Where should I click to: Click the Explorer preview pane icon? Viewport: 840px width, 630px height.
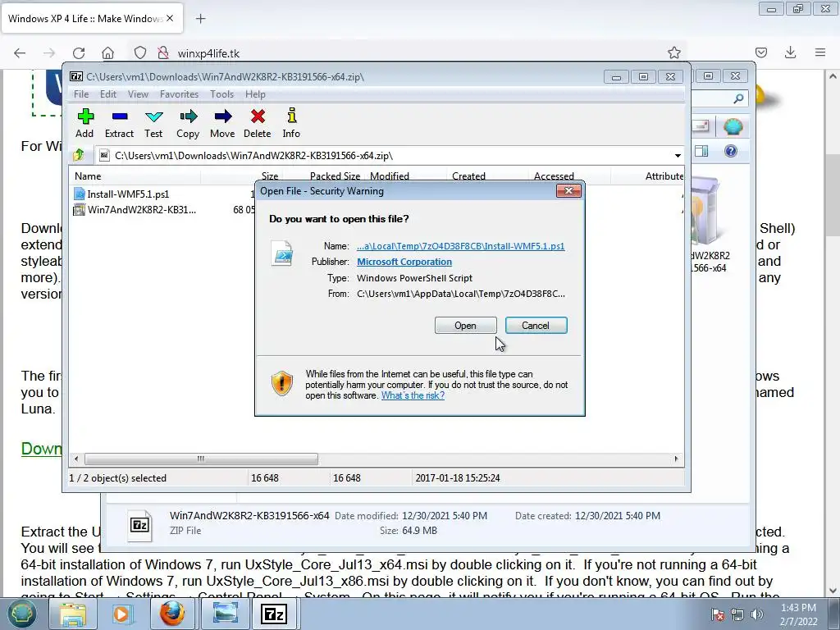[701, 151]
